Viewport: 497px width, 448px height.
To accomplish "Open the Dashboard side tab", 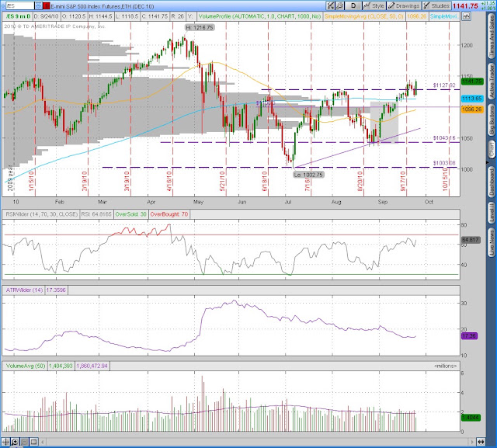I will 492,182.
